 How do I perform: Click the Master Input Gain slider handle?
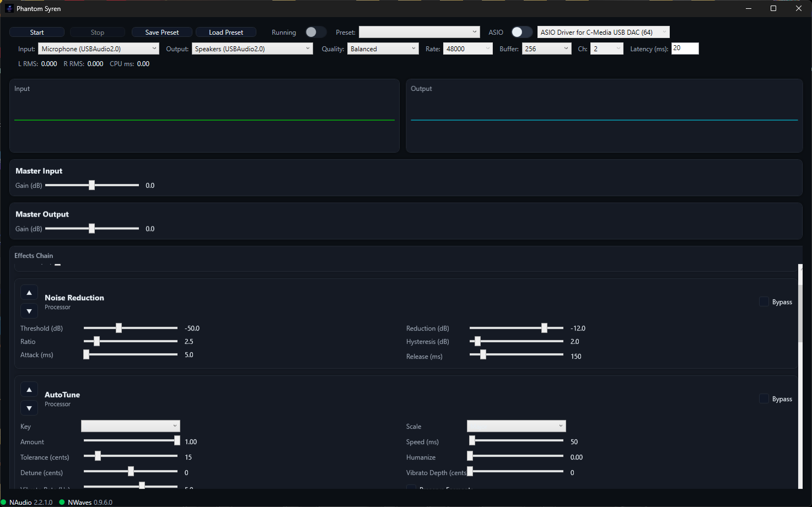(x=92, y=185)
